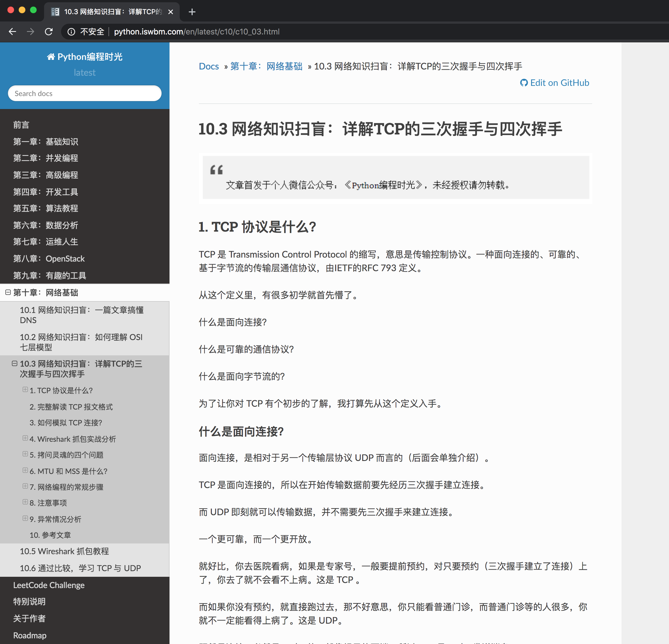Image resolution: width=669 pixels, height=644 pixels.
Task: Click the address bar URL
Action: point(197,32)
